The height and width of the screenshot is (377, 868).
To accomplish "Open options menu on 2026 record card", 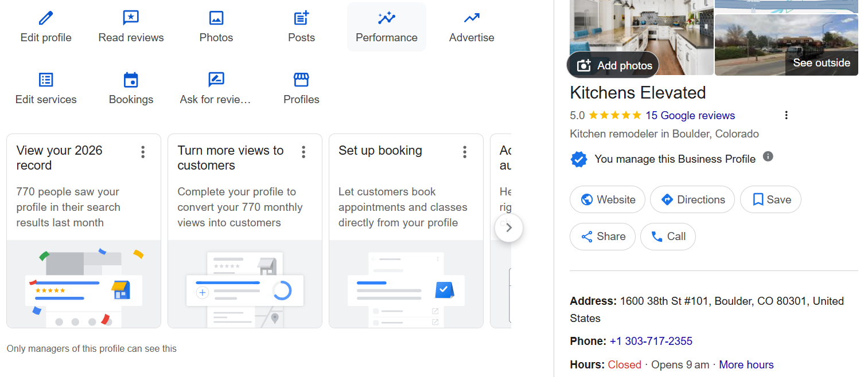I will [x=143, y=152].
